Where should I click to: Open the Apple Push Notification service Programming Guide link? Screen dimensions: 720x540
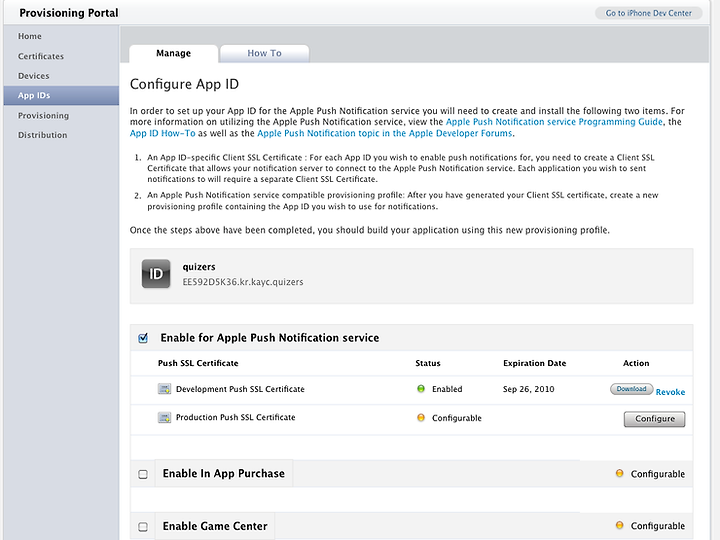click(x=554, y=122)
